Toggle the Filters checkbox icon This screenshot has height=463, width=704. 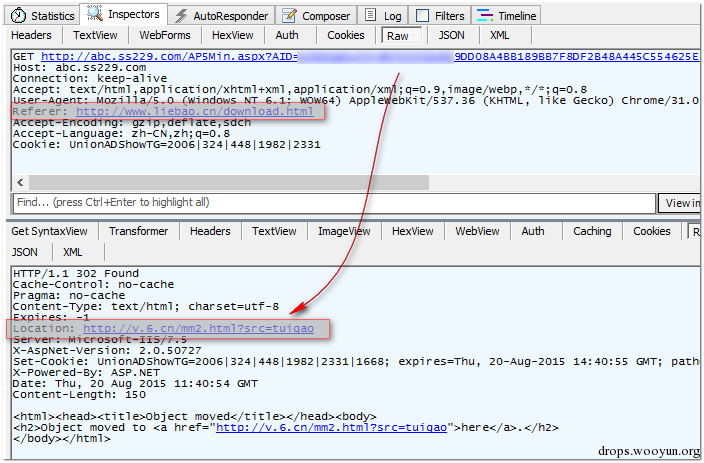(x=422, y=16)
